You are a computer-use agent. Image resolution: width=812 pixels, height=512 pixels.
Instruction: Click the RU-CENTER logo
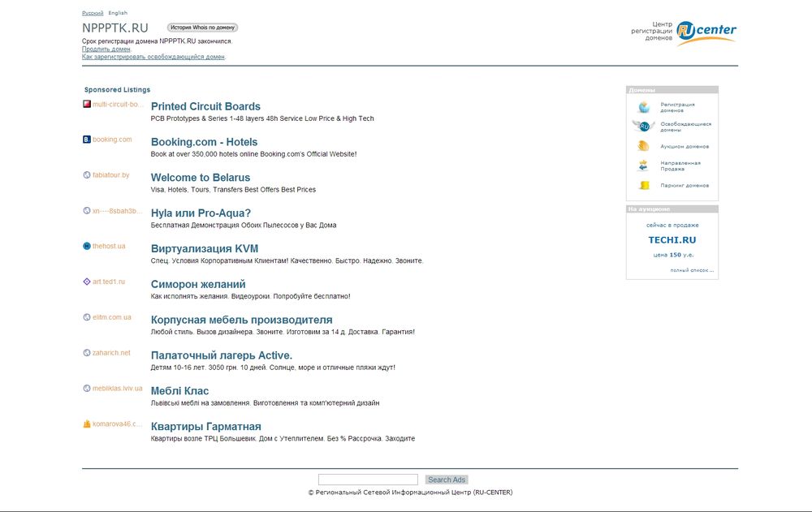[x=705, y=31]
